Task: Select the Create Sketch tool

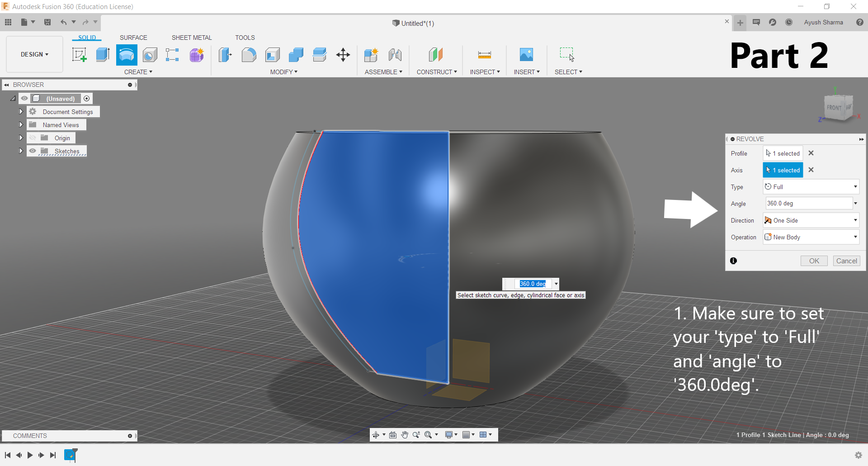Action: point(80,55)
